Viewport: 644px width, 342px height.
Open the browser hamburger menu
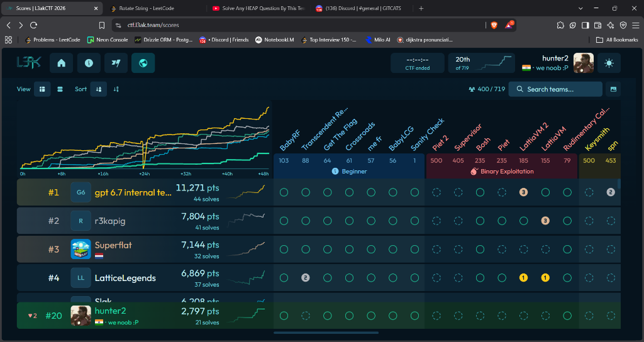tap(635, 25)
